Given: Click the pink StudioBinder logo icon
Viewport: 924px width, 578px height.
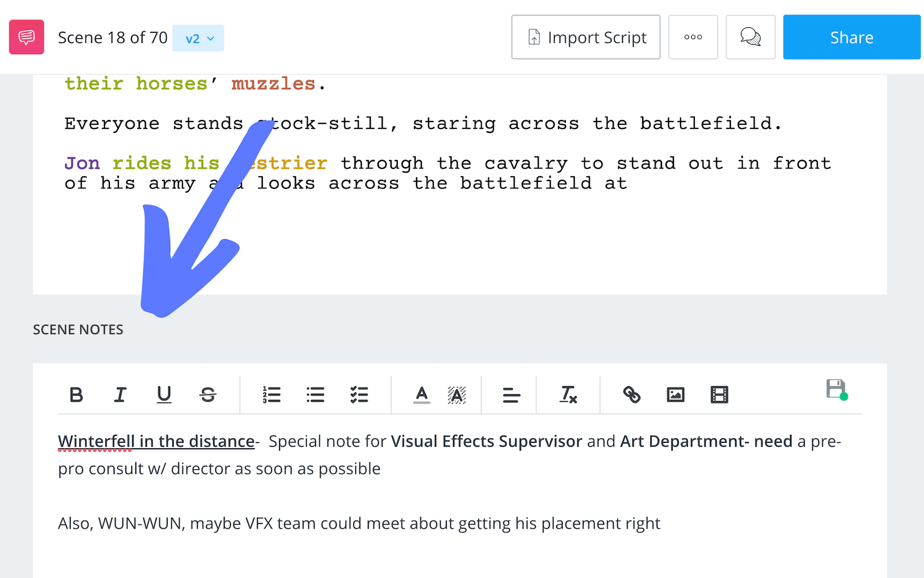Looking at the screenshot, I should click(x=26, y=37).
